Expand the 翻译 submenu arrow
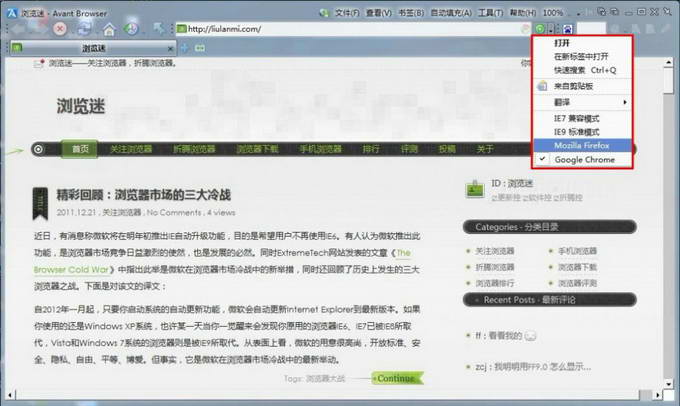680x406 pixels. coord(625,102)
